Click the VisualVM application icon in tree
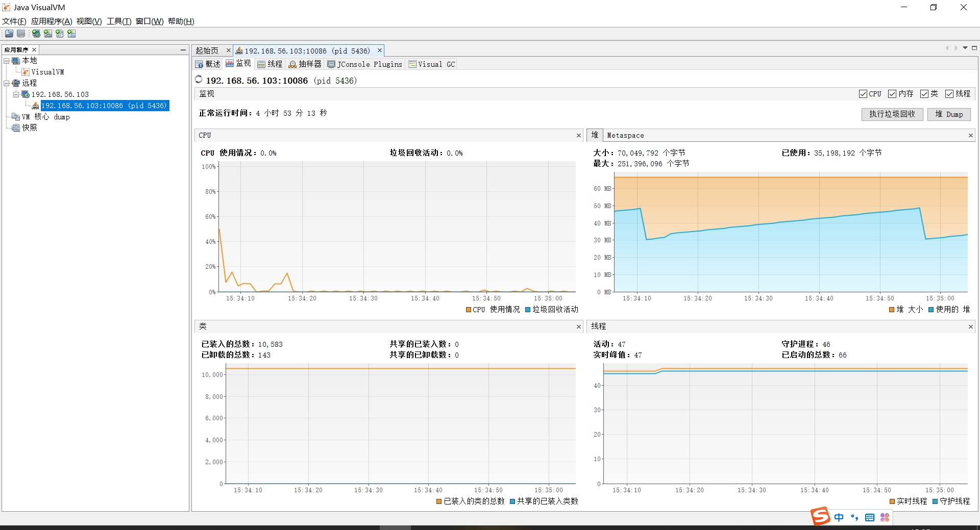The height and width of the screenshot is (530, 980). pos(26,72)
